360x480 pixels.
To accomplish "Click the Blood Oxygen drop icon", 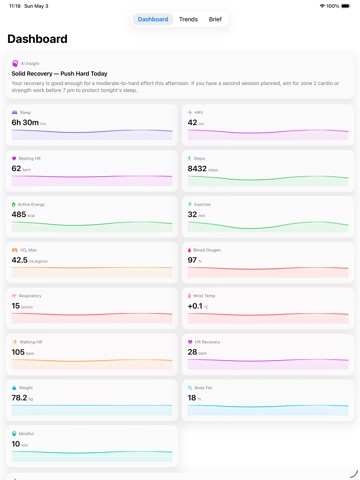I will pos(190,250).
